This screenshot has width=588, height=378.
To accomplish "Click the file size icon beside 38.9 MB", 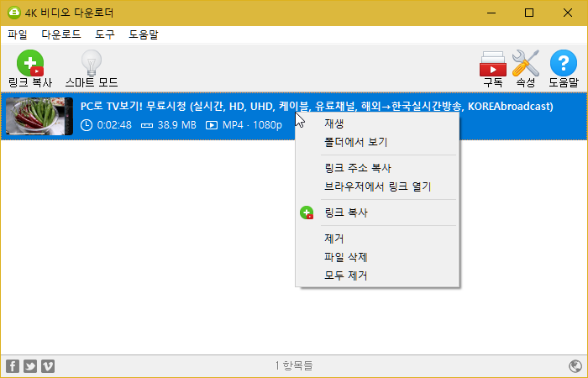I will (x=147, y=126).
